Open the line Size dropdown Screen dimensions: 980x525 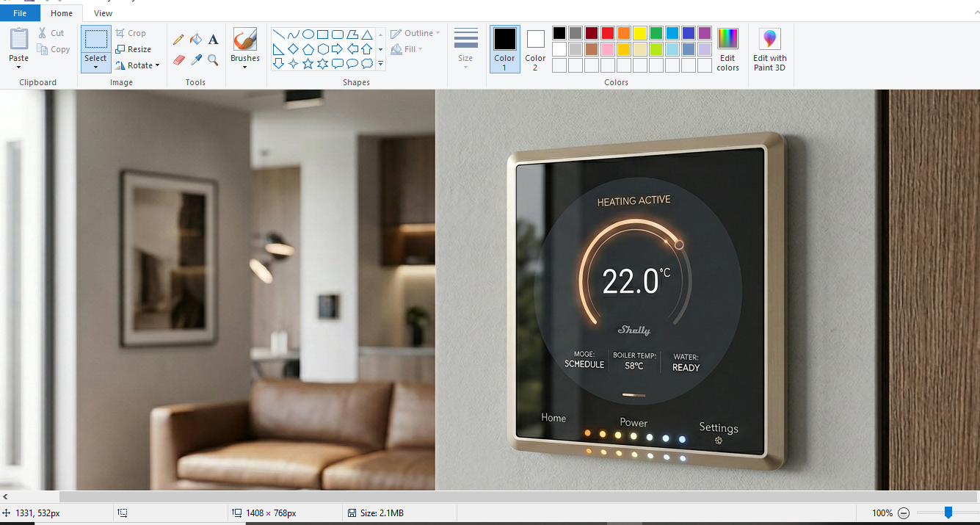pyautogui.click(x=465, y=49)
